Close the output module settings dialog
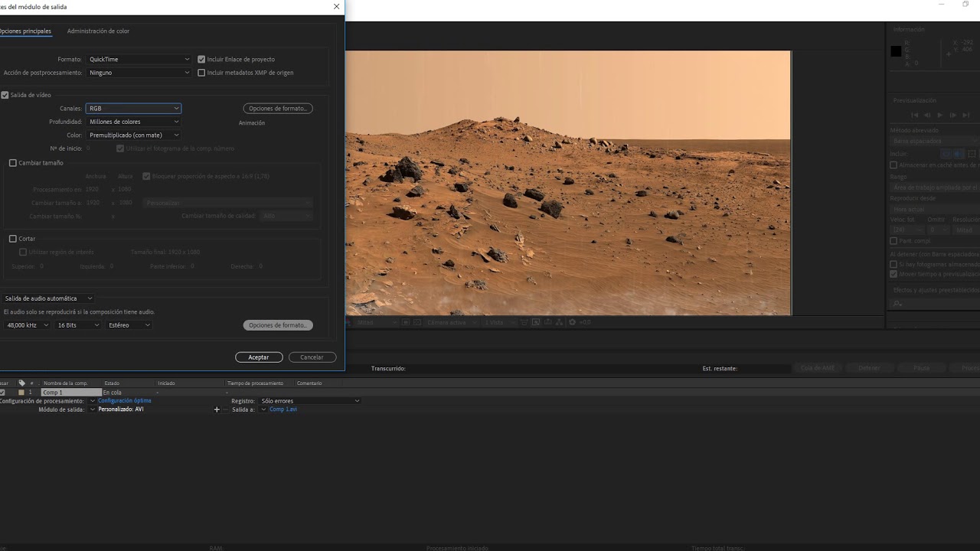Screen dimensions: 980x551 click(x=336, y=7)
